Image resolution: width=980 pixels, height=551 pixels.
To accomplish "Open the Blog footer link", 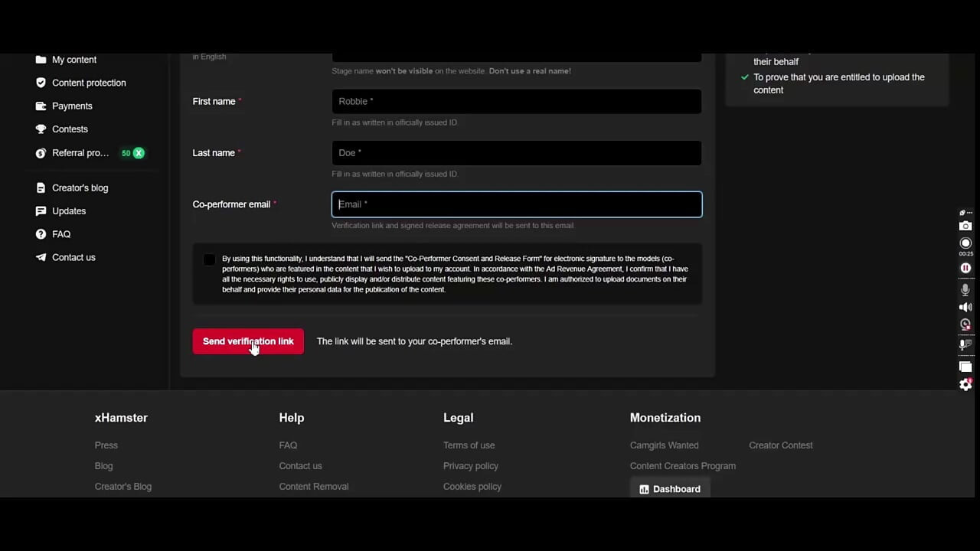I will tap(103, 466).
